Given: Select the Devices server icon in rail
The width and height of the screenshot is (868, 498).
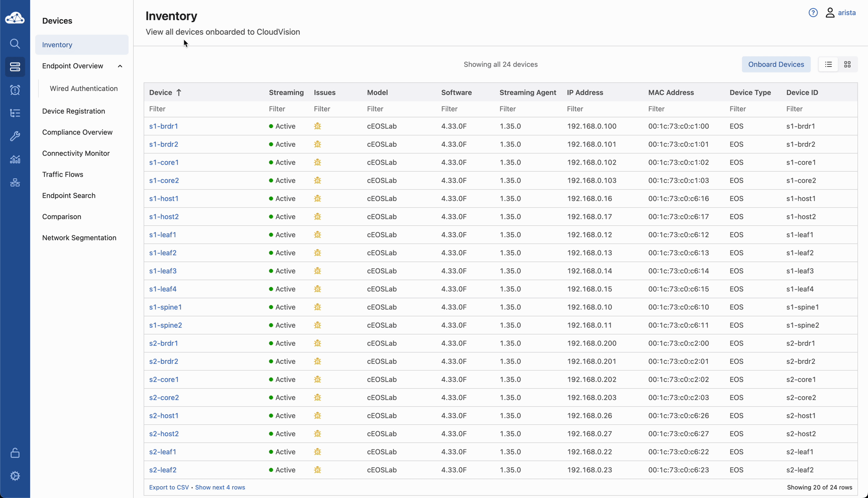Looking at the screenshot, I should pyautogui.click(x=15, y=67).
